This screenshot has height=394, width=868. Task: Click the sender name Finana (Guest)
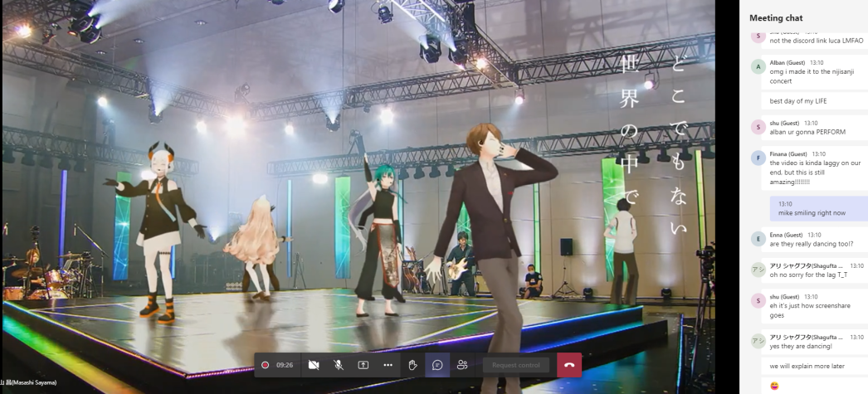[789, 153]
